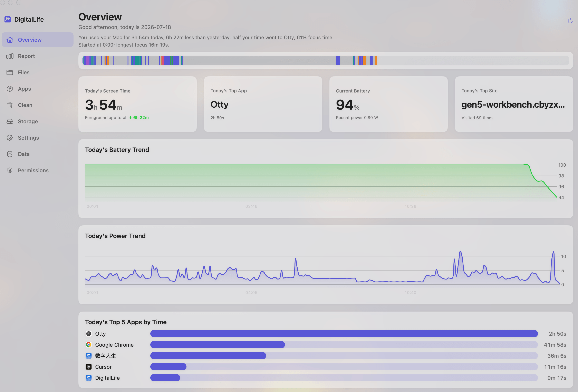
Task: Click the 9m 17s DigitalLife duration
Action: (557, 378)
